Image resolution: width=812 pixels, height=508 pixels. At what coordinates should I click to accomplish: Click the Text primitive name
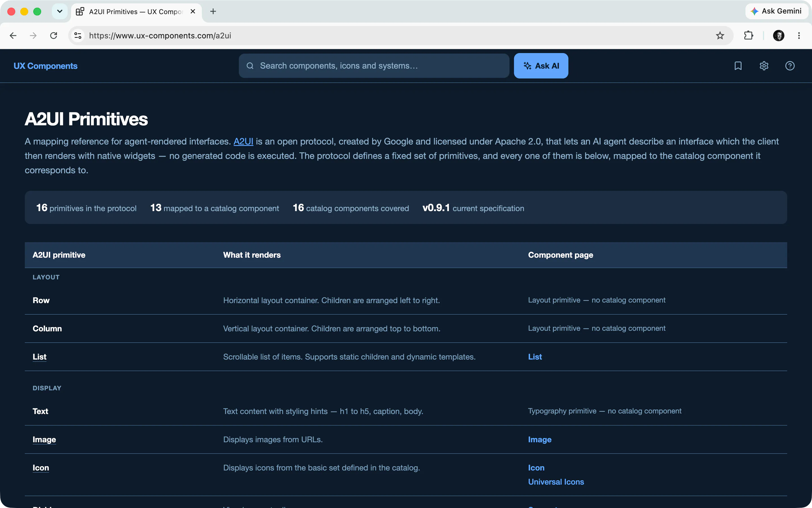tap(40, 411)
